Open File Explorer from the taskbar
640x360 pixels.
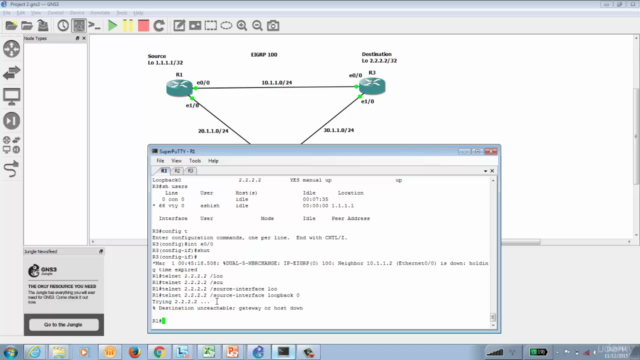click(59, 352)
